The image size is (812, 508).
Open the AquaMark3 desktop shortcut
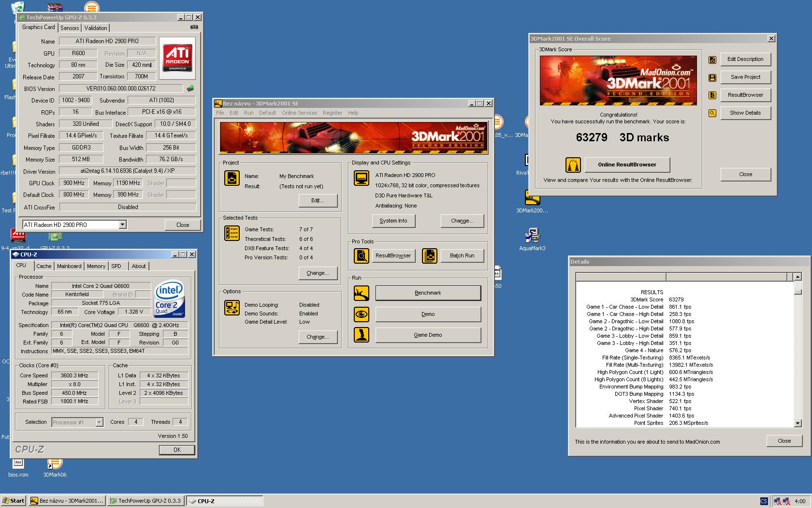(x=532, y=239)
